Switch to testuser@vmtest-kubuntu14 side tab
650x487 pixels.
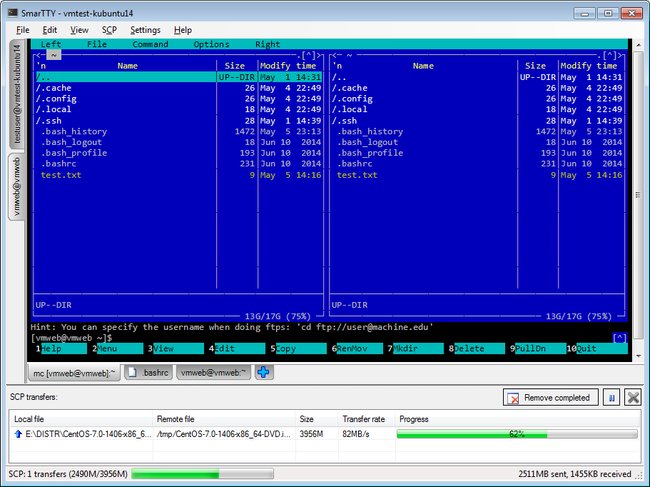(16, 94)
